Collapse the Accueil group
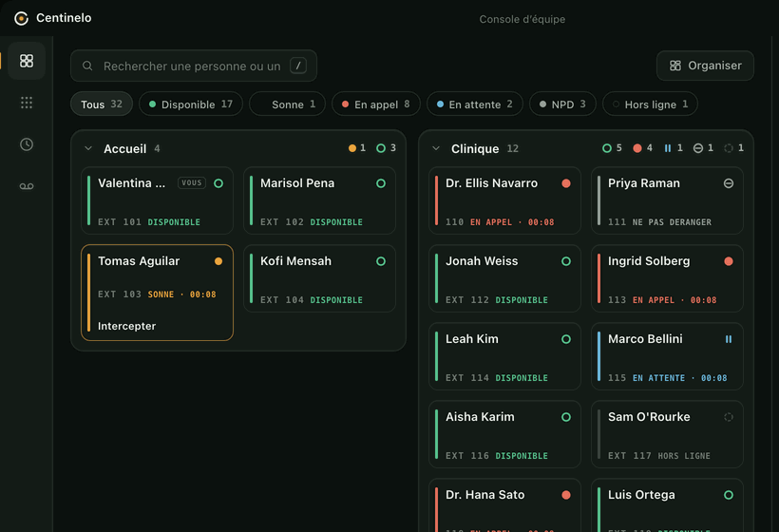Image resolution: width=779 pixels, height=532 pixels. (88, 148)
